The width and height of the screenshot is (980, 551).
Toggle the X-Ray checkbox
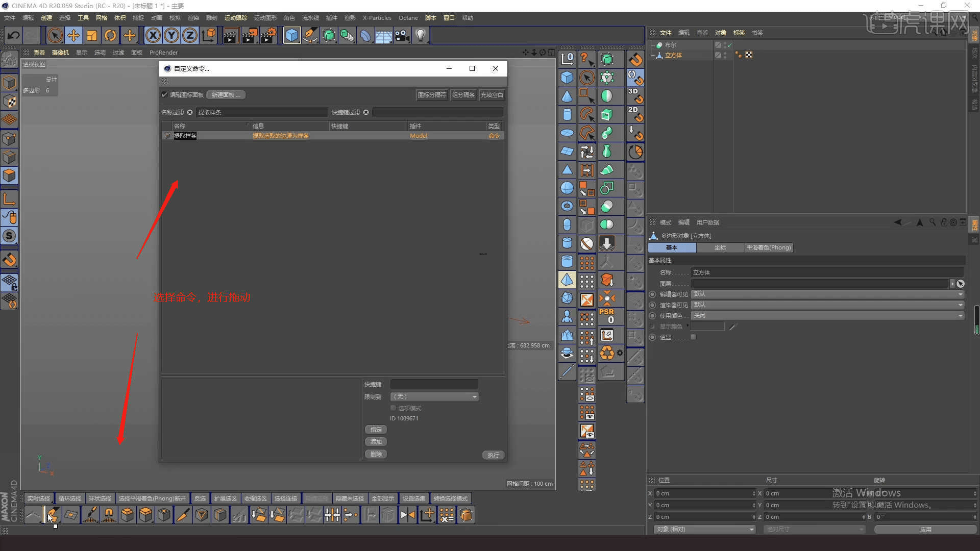point(693,337)
